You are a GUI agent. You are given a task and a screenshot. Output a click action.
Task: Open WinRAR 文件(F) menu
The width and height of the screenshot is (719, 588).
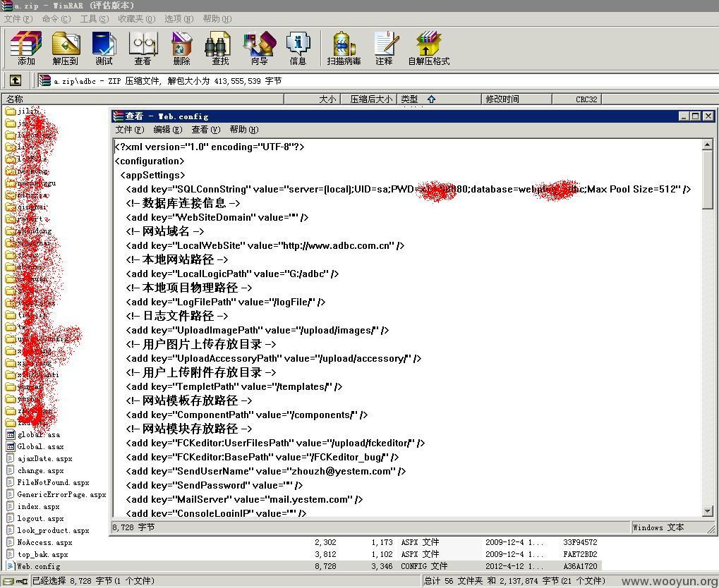pyautogui.click(x=18, y=19)
